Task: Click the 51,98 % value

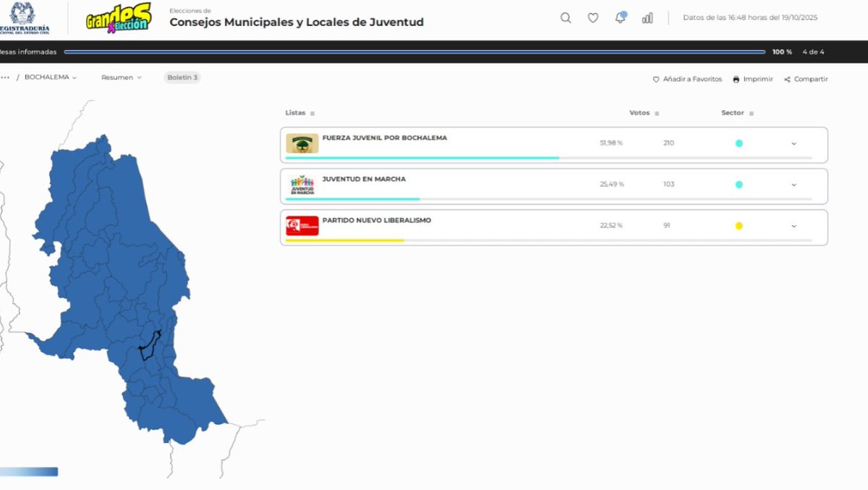Action: tap(611, 143)
